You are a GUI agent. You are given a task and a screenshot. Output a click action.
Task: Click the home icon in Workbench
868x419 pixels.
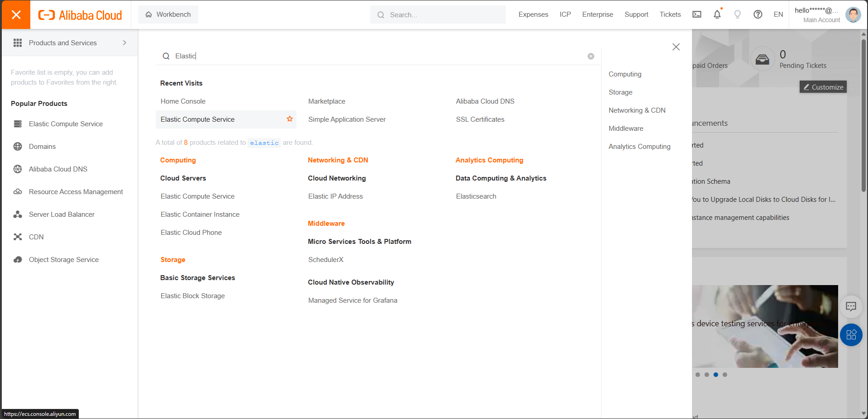pos(148,14)
